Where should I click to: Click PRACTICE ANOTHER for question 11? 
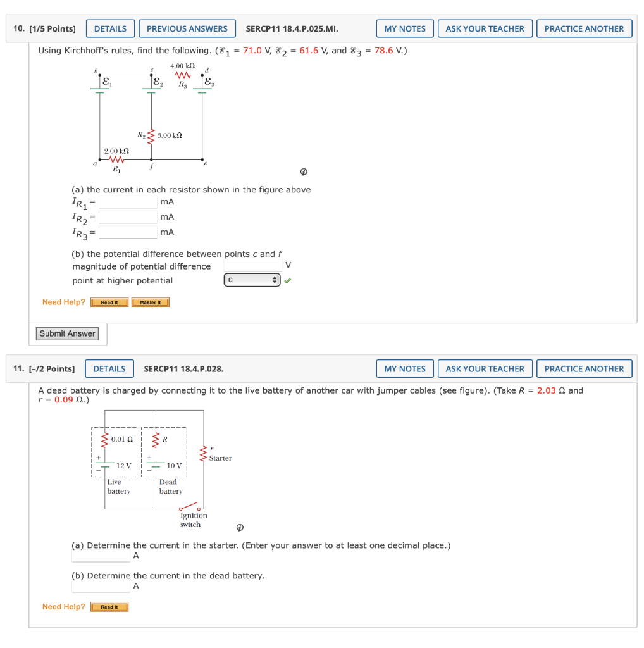(x=584, y=368)
